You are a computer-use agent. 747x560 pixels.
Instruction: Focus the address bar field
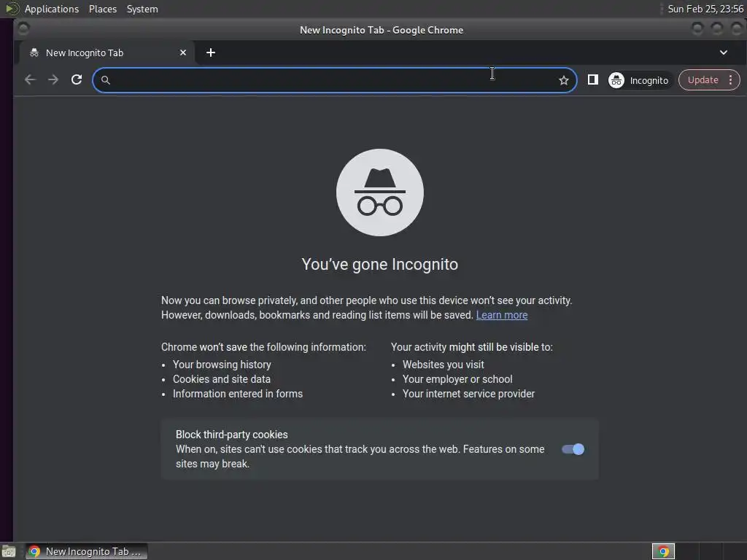point(334,80)
